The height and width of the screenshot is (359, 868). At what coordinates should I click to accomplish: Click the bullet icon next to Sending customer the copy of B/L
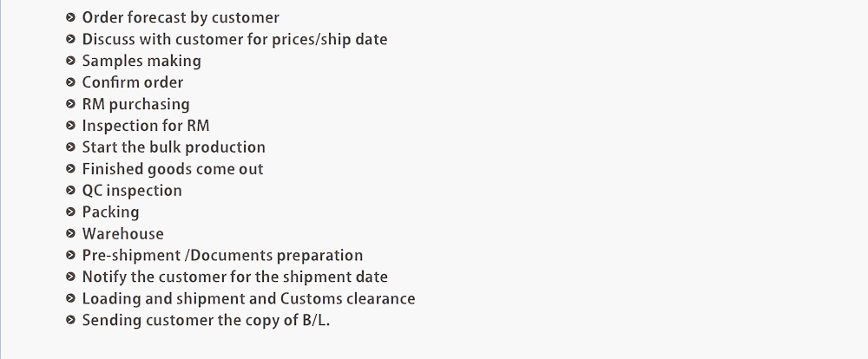(70, 320)
